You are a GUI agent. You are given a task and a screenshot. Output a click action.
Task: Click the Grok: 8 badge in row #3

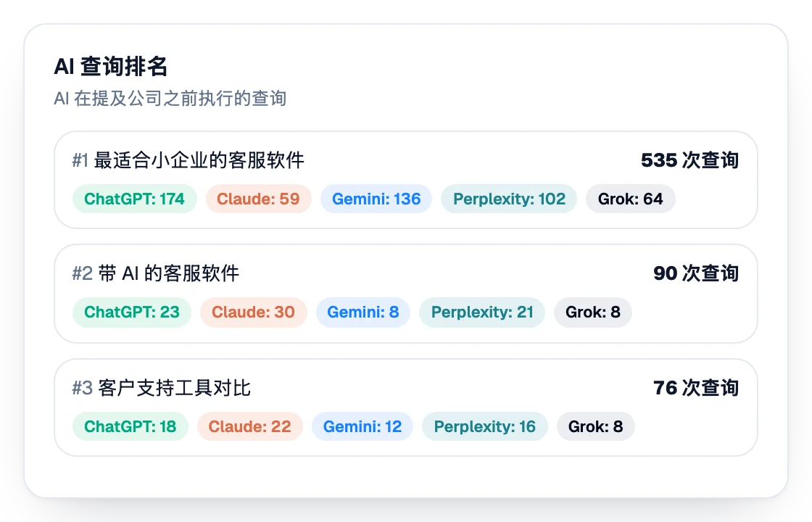(595, 427)
